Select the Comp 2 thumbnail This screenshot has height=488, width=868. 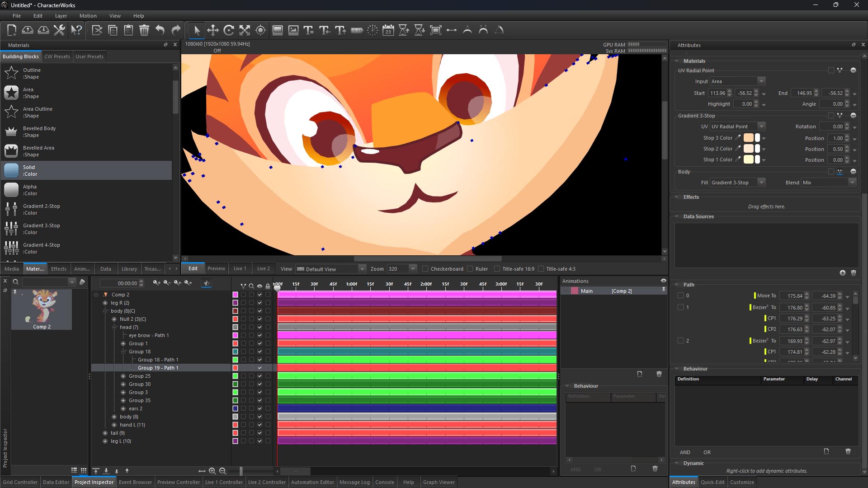(42, 310)
